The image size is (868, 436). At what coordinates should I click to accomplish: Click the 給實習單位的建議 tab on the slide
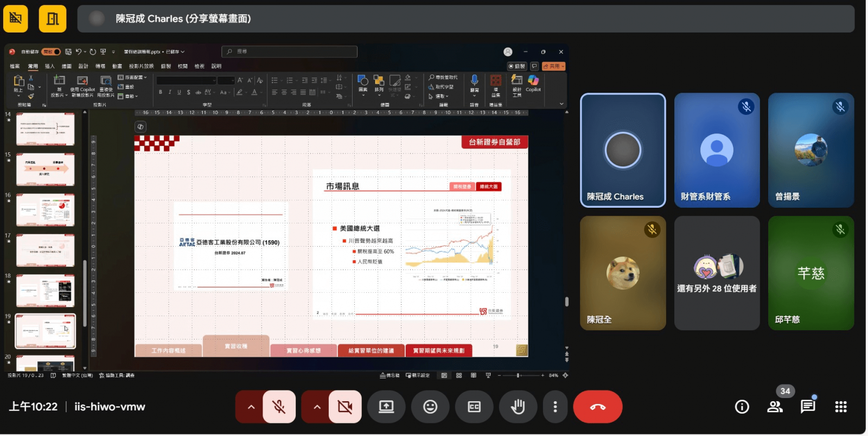(x=371, y=350)
